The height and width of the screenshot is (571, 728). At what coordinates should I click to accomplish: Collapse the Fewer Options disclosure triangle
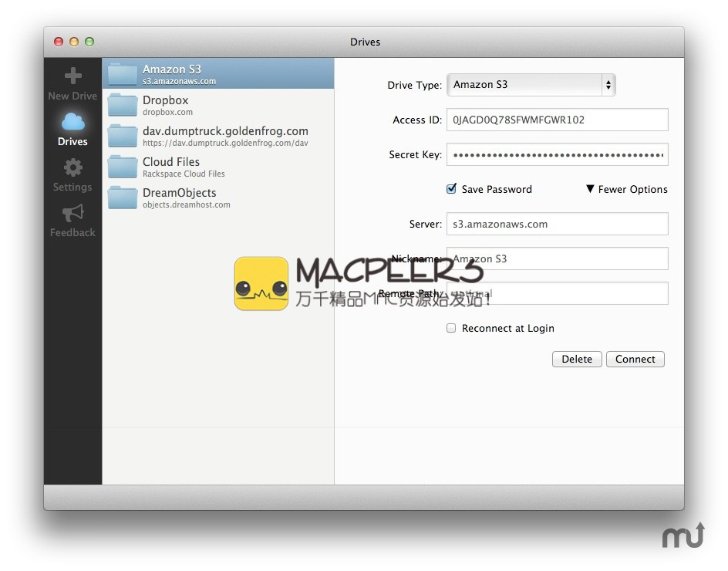pos(590,189)
